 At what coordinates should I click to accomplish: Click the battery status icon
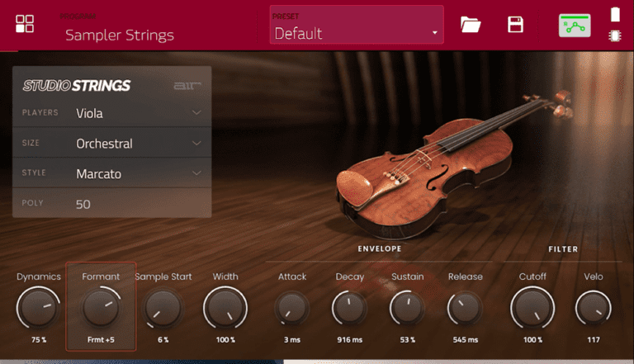(x=615, y=14)
